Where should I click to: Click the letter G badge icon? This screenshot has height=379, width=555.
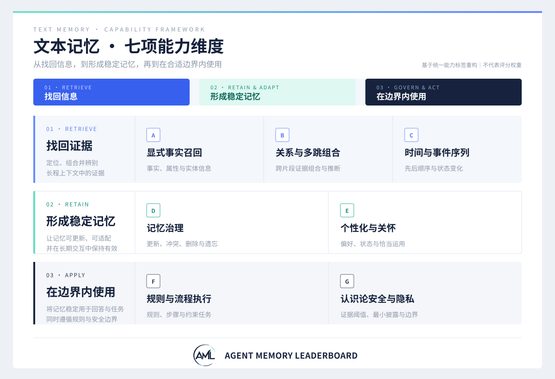point(347,281)
